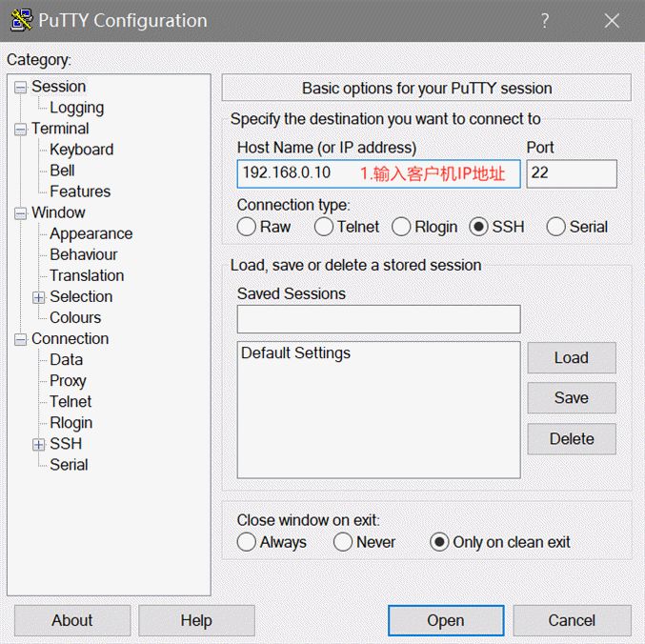Save the current session
The height and width of the screenshot is (644, 645).
click(572, 398)
